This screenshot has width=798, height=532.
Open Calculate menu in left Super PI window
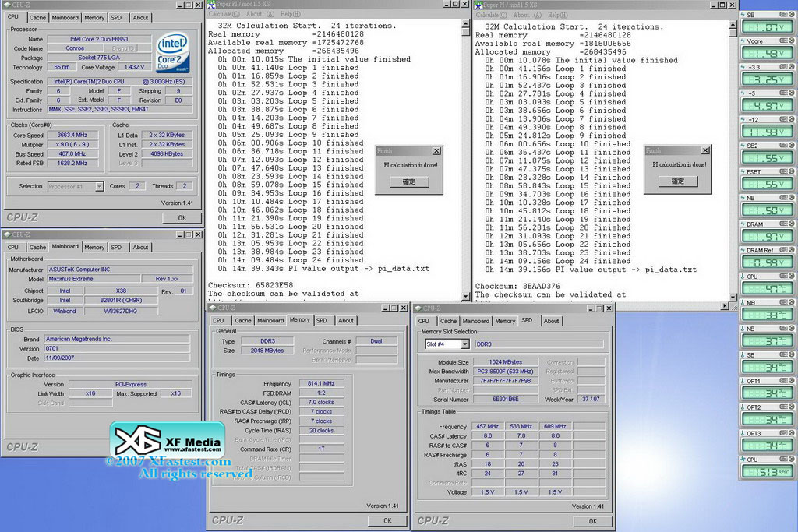(x=224, y=14)
